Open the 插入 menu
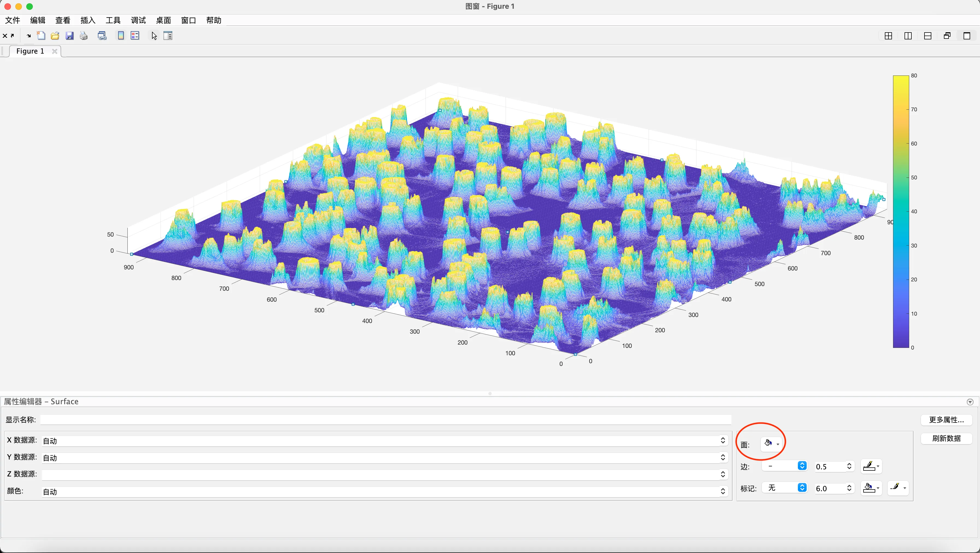This screenshot has height=553, width=980. (88, 20)
